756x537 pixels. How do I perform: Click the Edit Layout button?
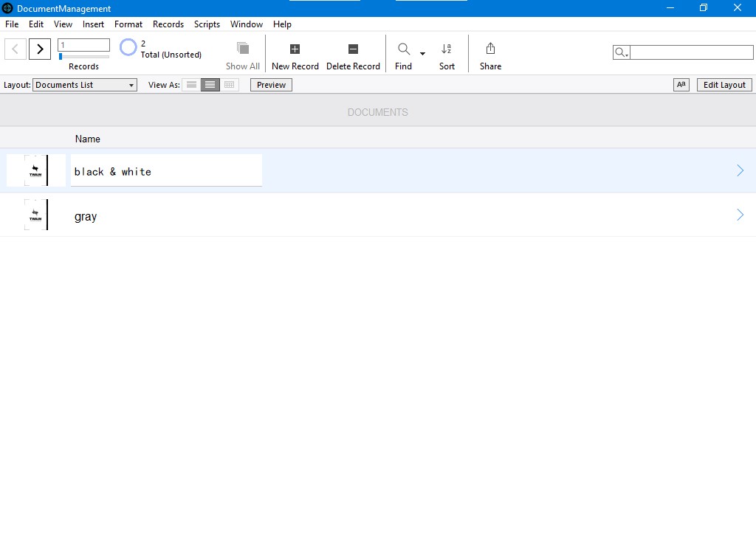pyautogui.click(x=724, y=85)
